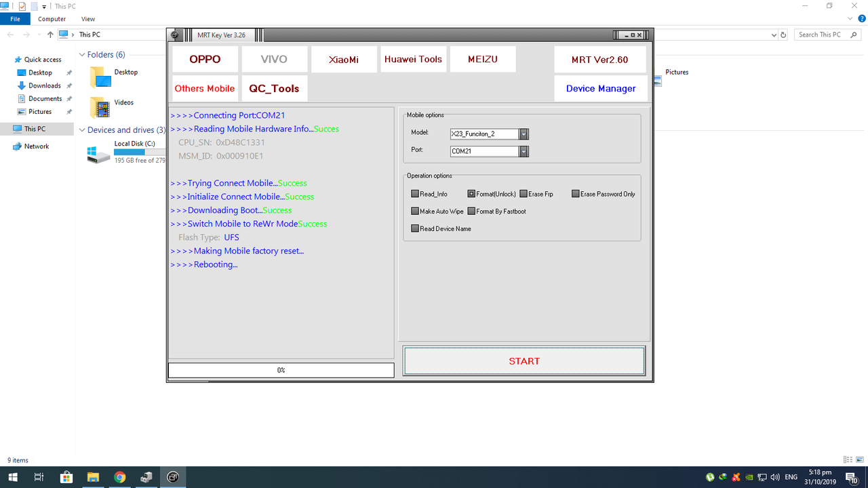Open Computer ribbon tab in Explorer
Viewport: 868px width, 488px height.
[52, 19]
